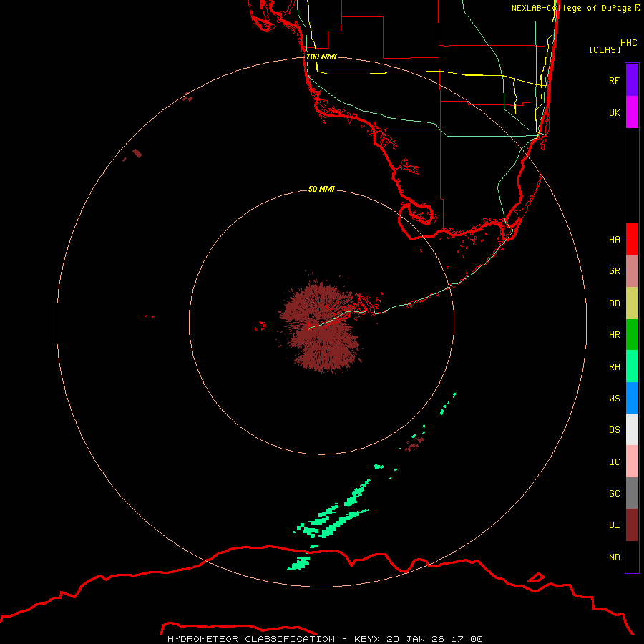Click the 'RA' legend label

point(614,367)
